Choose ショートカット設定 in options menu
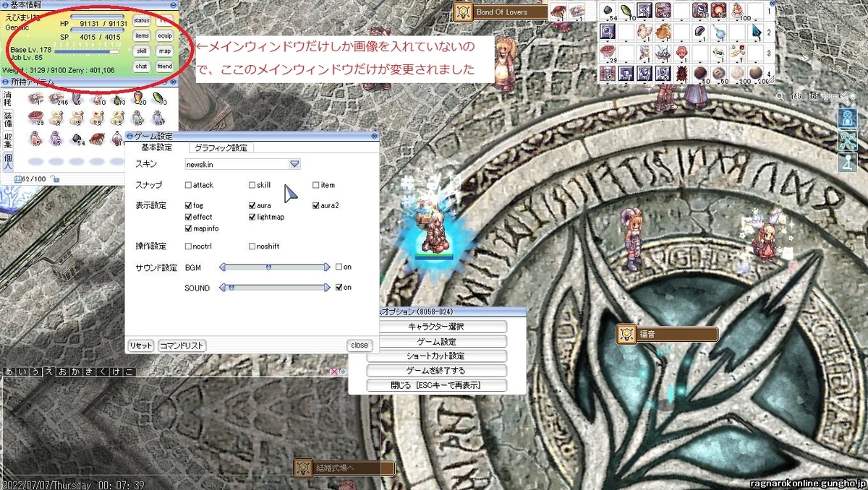This screenshot has width=868, height=490. point(436,356)
